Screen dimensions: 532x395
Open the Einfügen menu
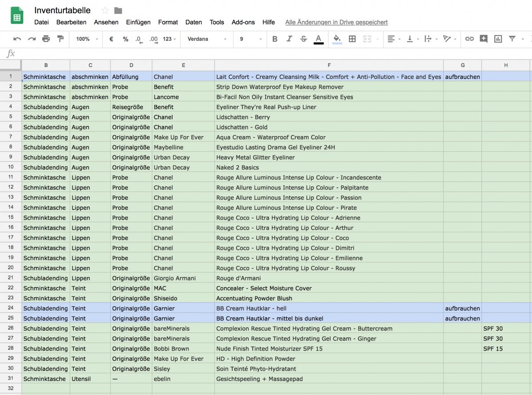tap(138, 22)
